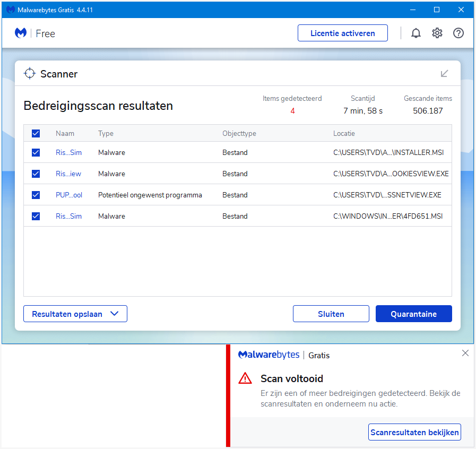The width and height of the screenshot is (476, 449).
Task: Open the Ris...Sim link for INSTALLER.MSI
Action: [x=68, y=152]
